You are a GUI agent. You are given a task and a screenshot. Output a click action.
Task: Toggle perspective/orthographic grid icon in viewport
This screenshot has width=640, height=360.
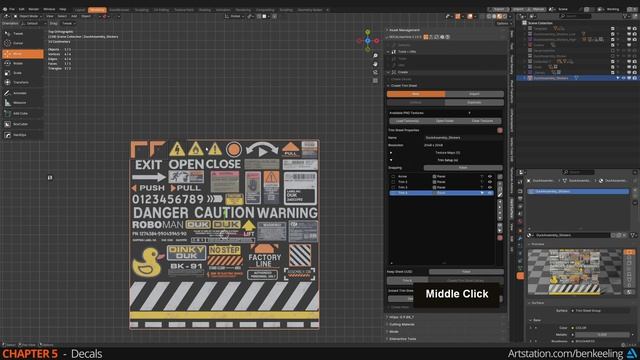tap(375, 80)
